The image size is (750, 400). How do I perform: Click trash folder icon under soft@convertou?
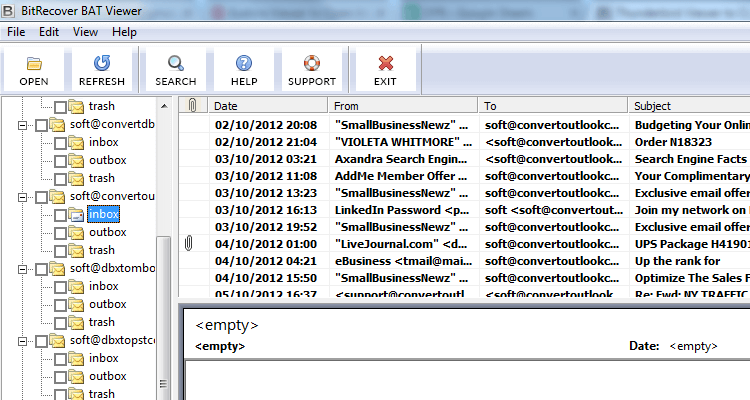76,251
